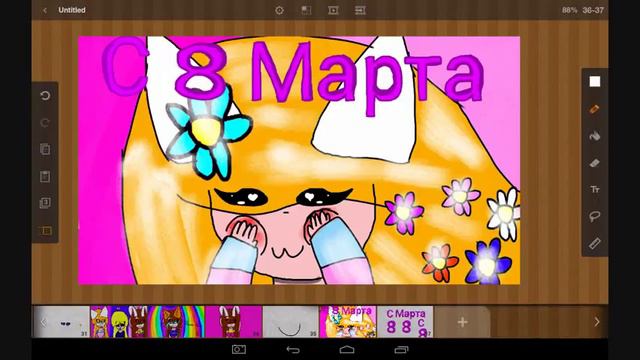Image resolution: width=640 pixels, height=360 pixels.
Task: Open the white color swatch picker
Action: 595,82
